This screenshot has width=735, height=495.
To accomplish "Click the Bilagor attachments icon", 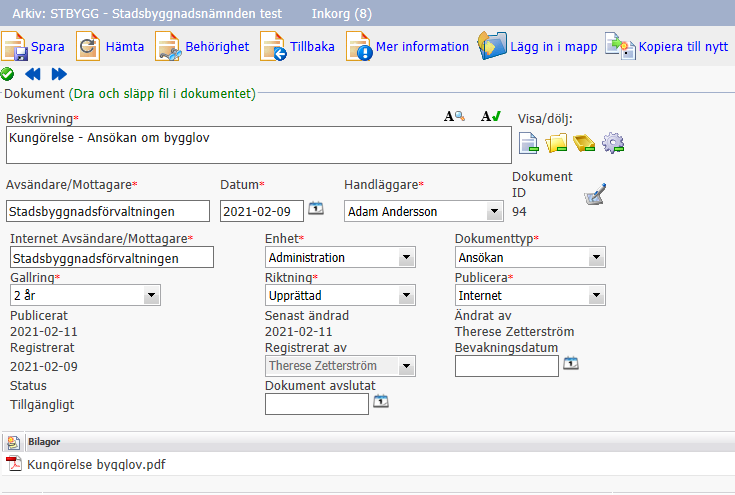I will point(13,442).
